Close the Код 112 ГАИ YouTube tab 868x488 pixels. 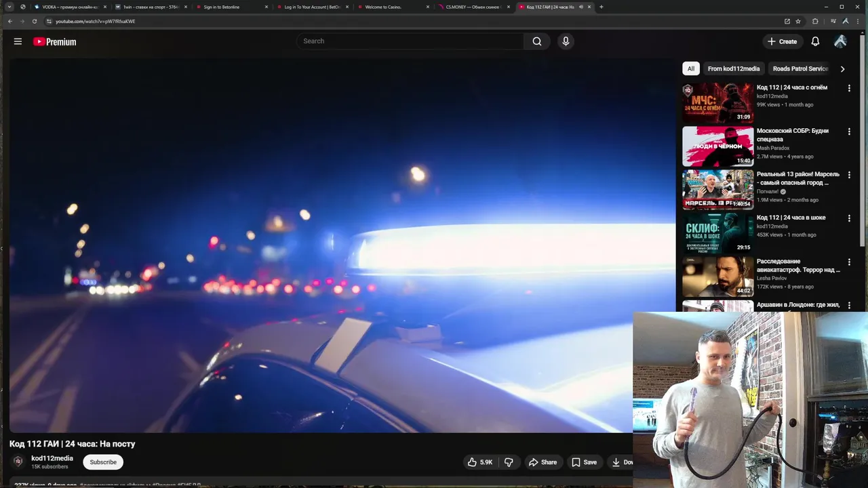(589, 7)
